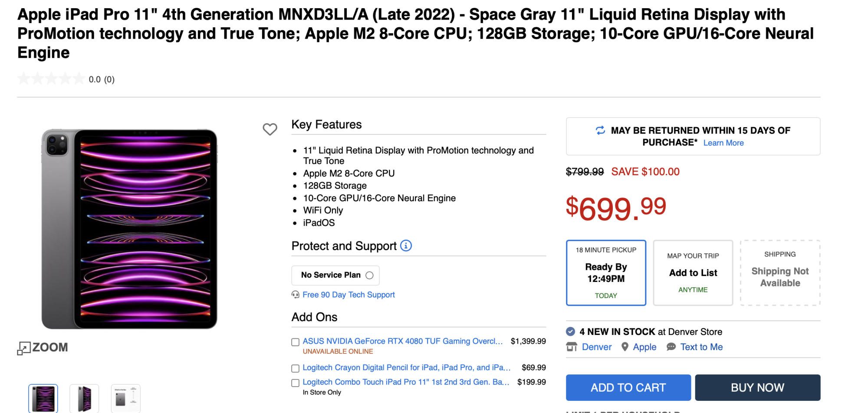This screenshot has height=413, width=868.
Task: Click the headset tech support icon
Action: tap(296, 295)
